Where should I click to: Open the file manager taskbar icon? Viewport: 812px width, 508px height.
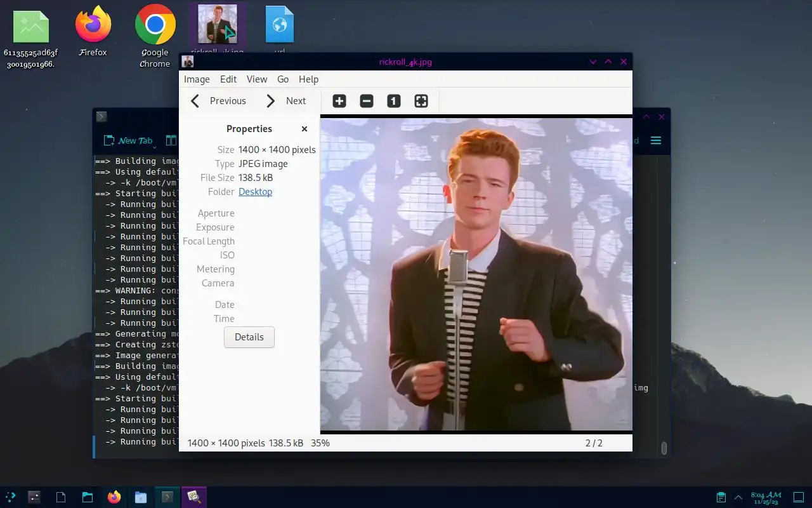[x=88, y=497]
